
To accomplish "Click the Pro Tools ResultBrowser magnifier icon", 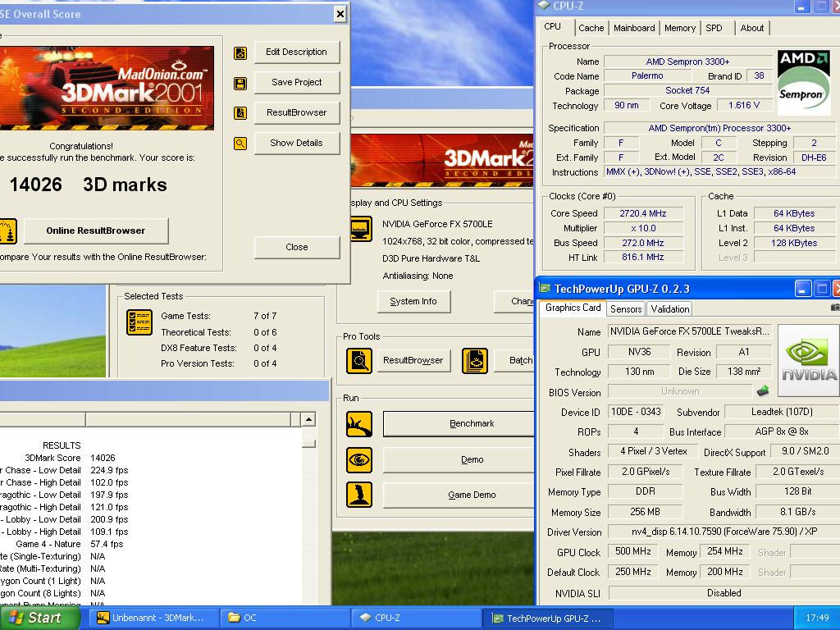I will 359,361.
